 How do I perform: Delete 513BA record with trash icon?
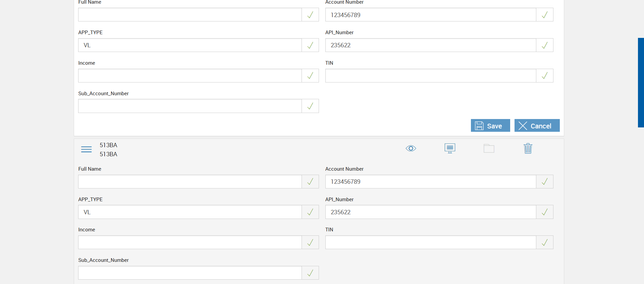(528, 148)
